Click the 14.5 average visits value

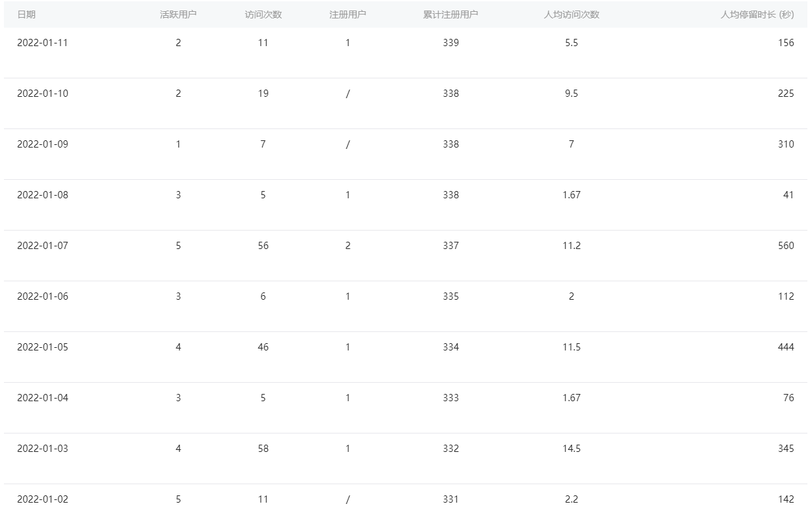(x=571, y=449)
